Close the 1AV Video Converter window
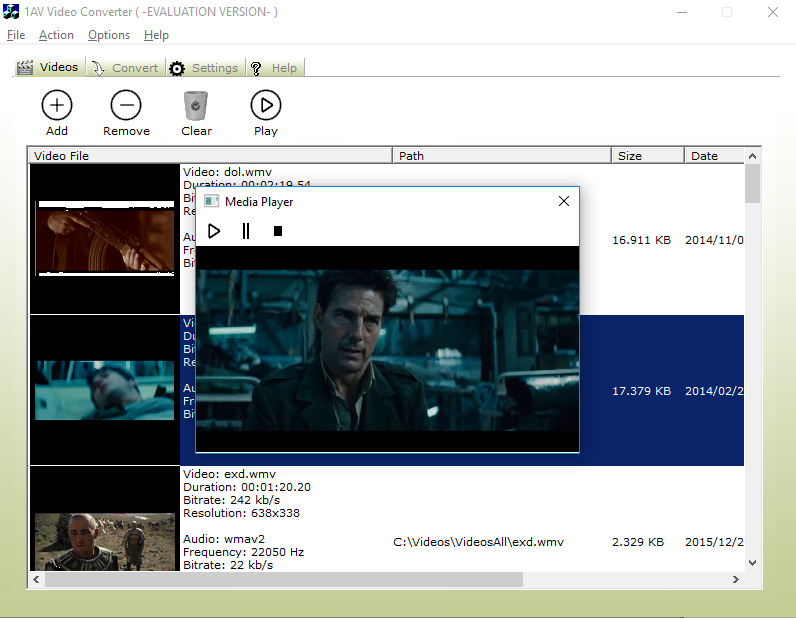 coord(773,12)
